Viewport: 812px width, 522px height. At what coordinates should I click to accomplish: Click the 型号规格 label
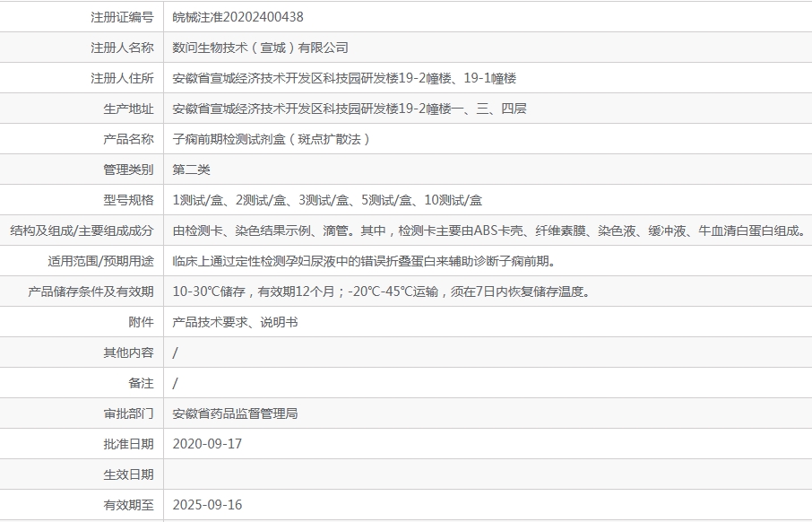(128, 200)
